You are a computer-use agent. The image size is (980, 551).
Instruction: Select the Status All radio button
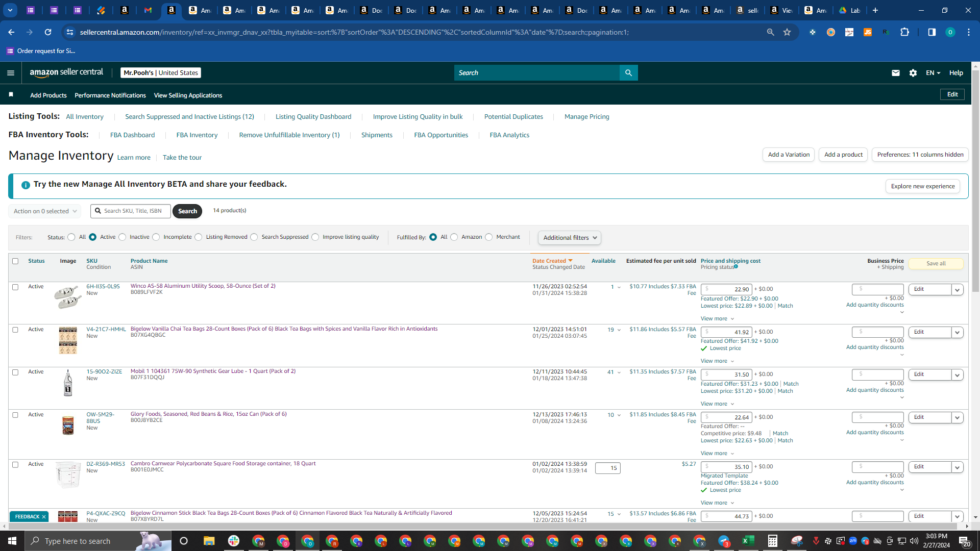point(71,237)
